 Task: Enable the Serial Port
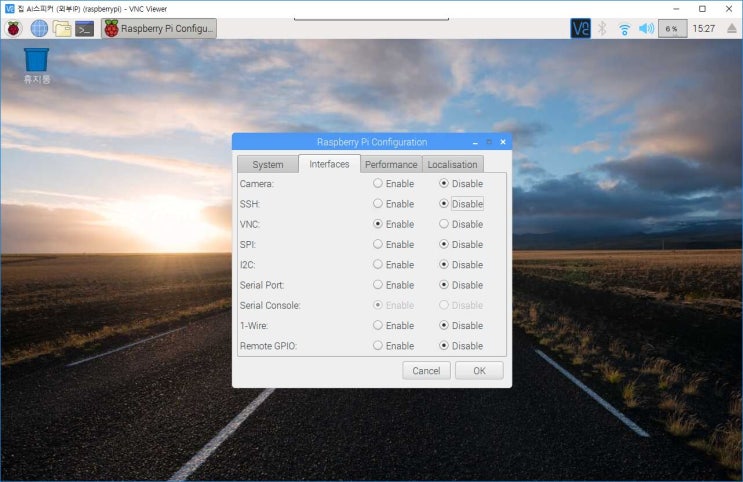click(x=393, y=285)
